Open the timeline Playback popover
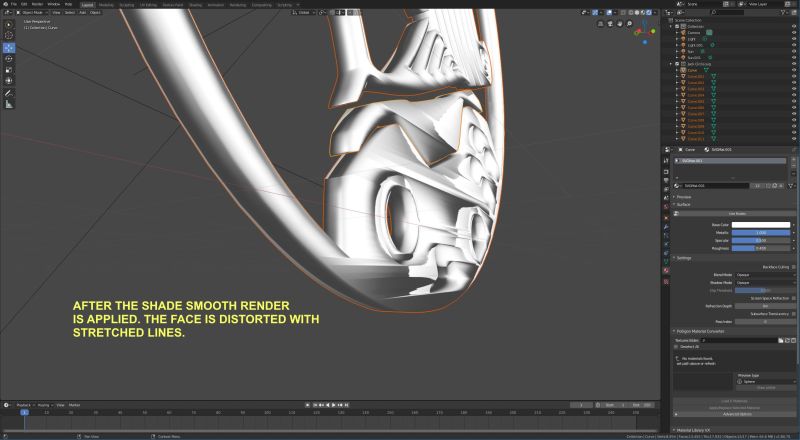Screen dimensions: 800x440 (24, 405)
